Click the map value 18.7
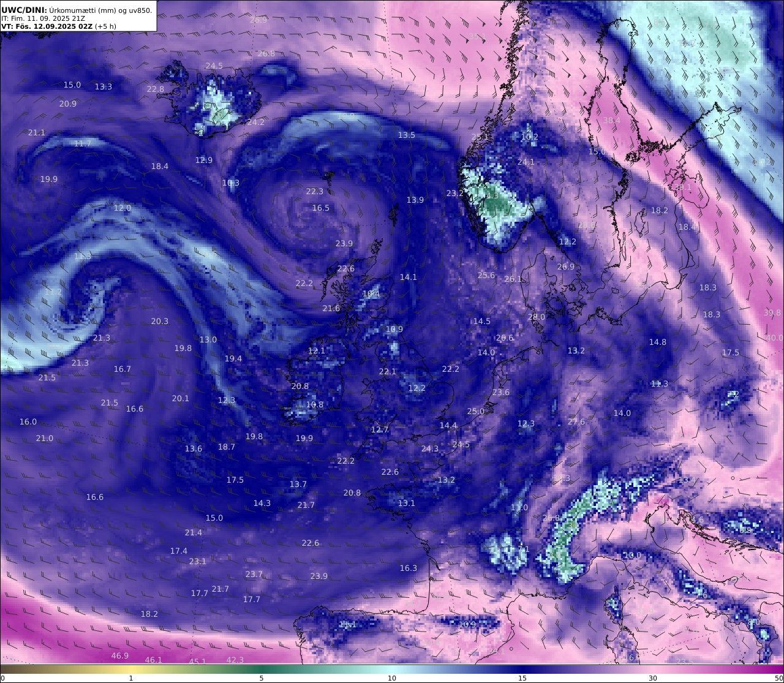784x683 pixels. pos(227,447)
